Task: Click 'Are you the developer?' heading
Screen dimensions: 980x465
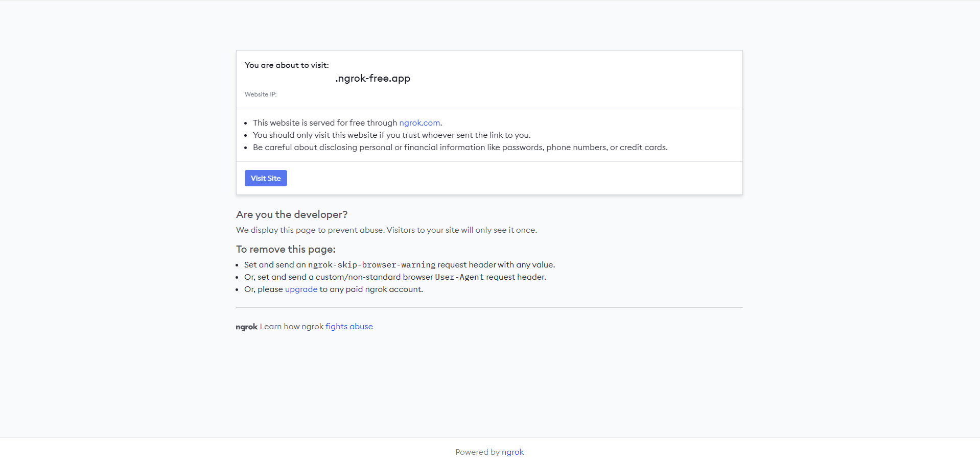Action: (x=292, y=215)
